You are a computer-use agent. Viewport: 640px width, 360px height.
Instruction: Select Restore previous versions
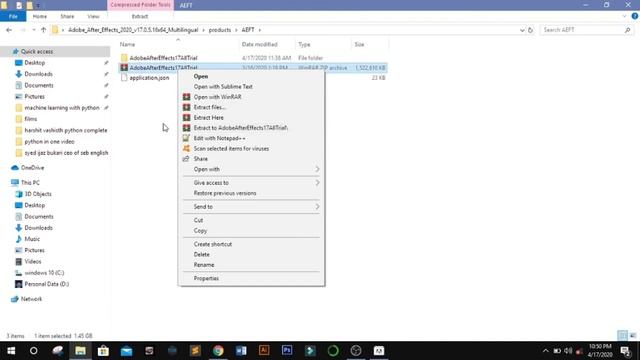tap(251, 193)
